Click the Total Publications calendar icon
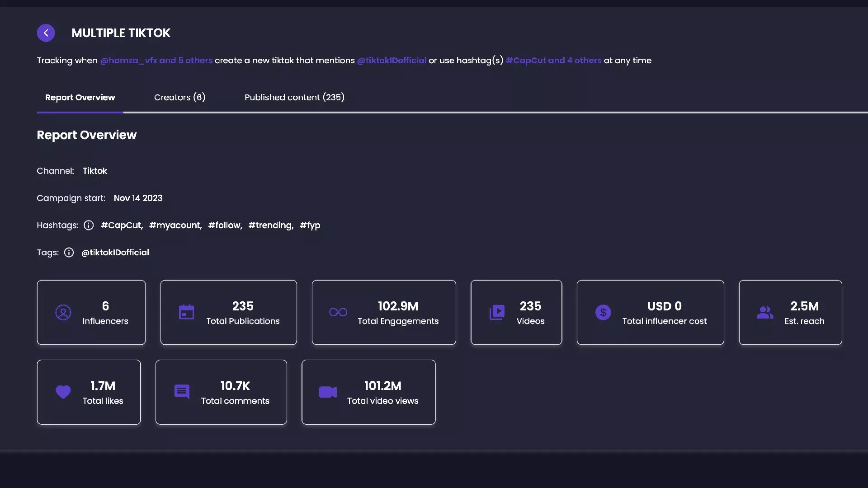 (x=186, y=312)
